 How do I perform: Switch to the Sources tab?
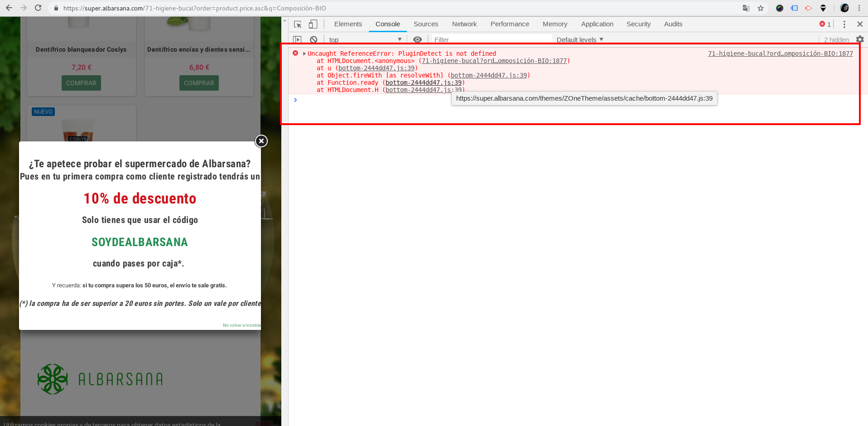[426, 24]
